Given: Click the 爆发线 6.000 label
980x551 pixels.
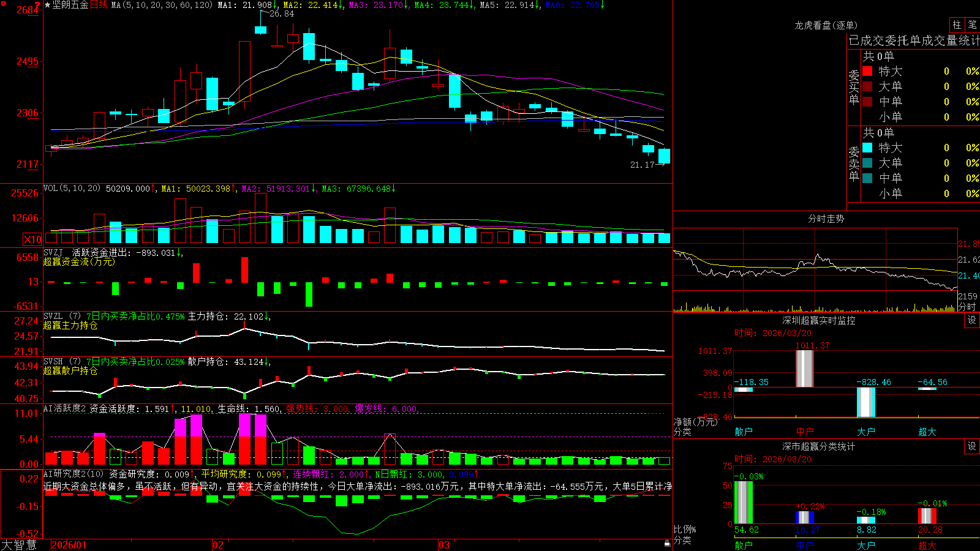Looking at the screenshot, I should pos(386,408).
